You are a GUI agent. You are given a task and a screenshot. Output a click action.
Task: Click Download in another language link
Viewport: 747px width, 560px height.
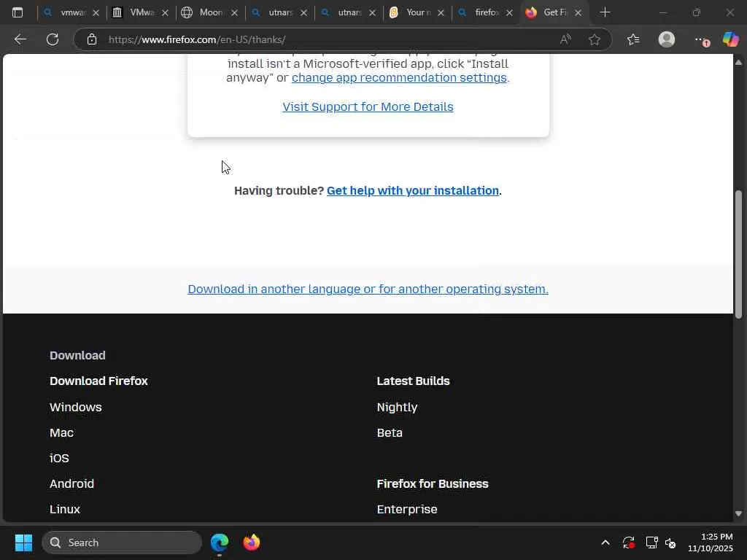pyautogui.click(x=368, y=289)
